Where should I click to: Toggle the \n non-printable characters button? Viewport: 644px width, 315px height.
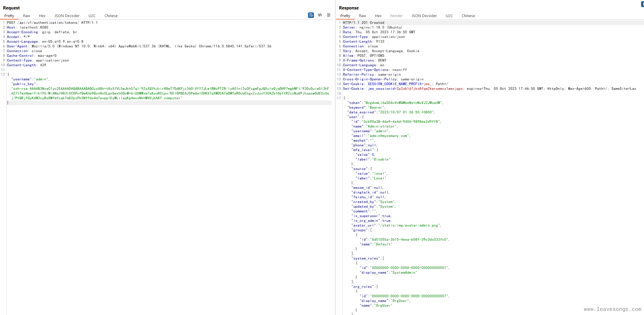pyautogui.click(x=320, y=15)
